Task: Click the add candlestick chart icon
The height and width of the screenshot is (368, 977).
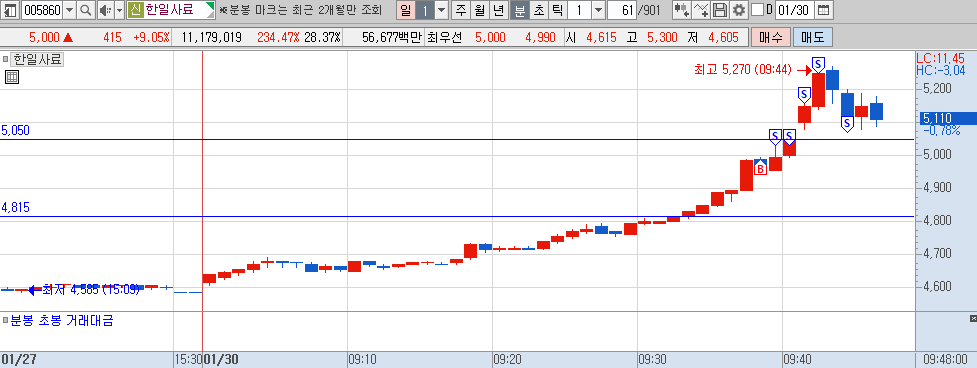Action: coord(682,10)
